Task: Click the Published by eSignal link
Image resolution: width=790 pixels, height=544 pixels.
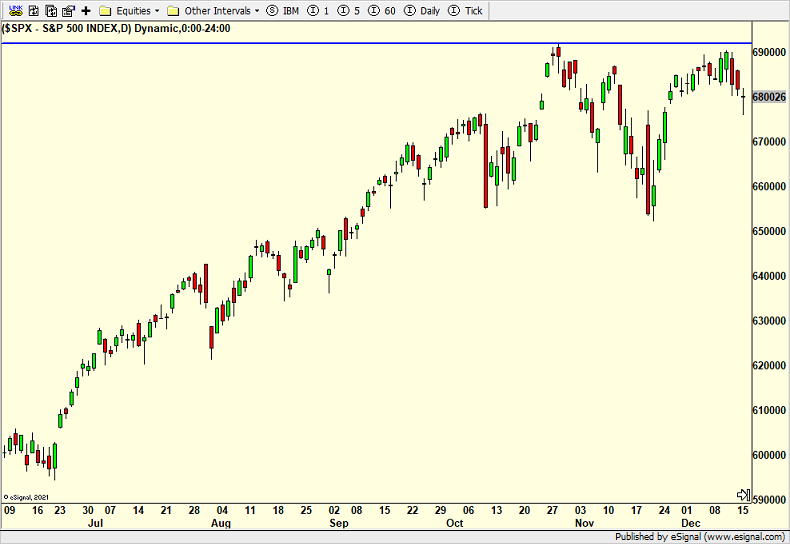Action: coord(700,536)
